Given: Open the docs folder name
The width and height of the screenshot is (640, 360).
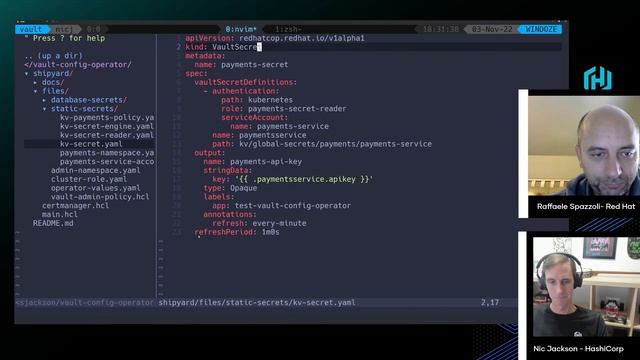Looking at the screenshot, I should tap(53, 82).
